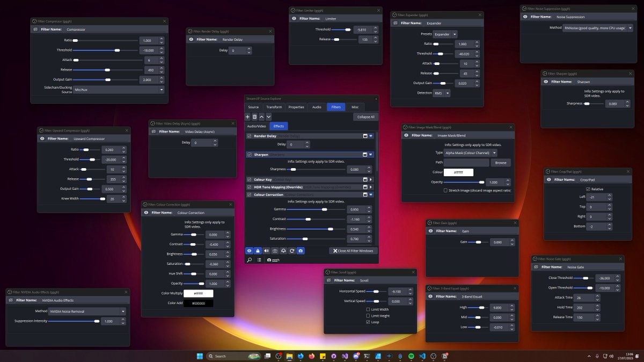The height and width of the screenshot is (362, 644).
Task: Open Discord from the taskbar
Action: 356,356
